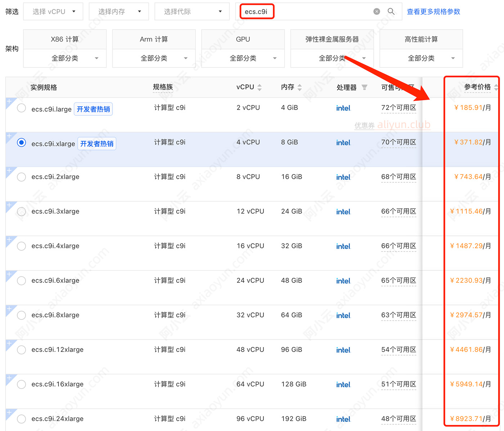Choose the Arm 计算 architecture tab
Image resolution: width=504 pixels, height=431 pixels.
(x=154, y=39)
